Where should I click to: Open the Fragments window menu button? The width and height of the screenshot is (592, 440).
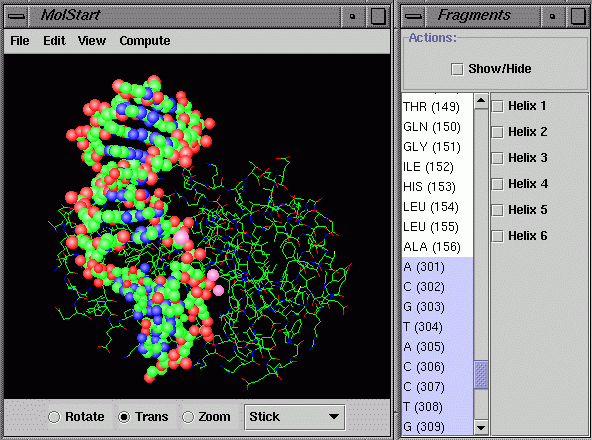[413, 16]
